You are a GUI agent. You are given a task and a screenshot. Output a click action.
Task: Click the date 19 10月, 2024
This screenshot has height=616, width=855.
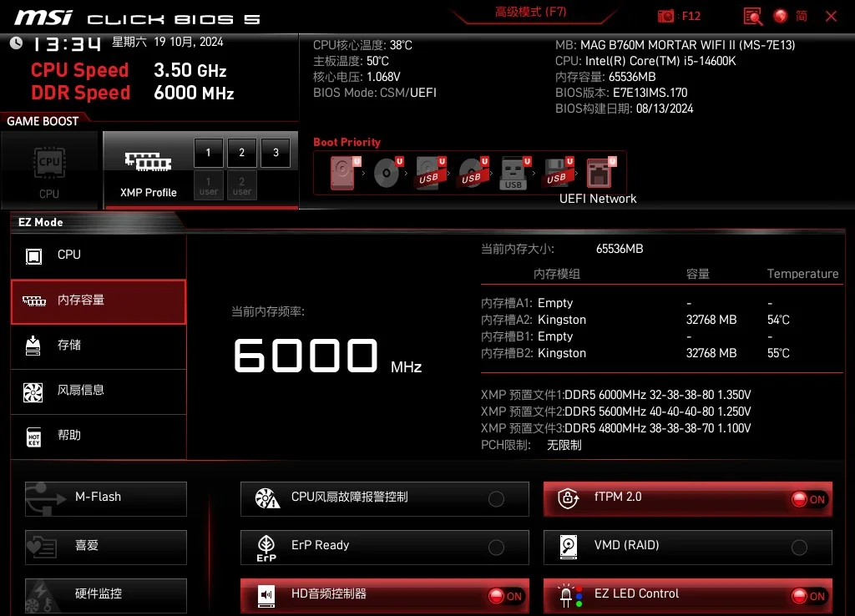pos(189,42)
